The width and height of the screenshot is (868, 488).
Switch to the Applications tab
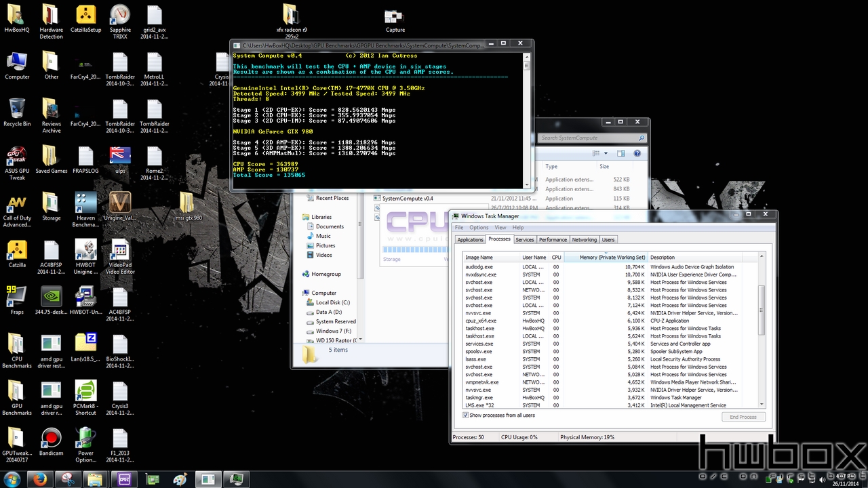click(x=470, y=240)
